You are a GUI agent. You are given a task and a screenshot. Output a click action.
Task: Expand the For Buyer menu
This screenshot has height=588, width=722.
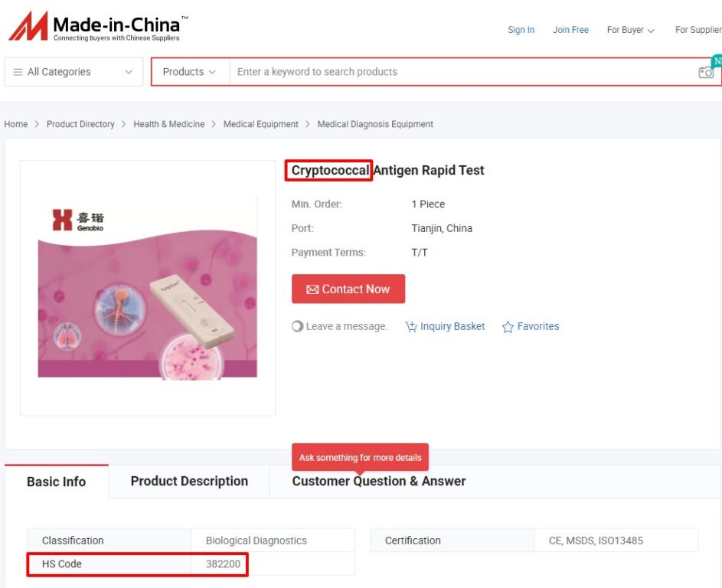[630, 30]
